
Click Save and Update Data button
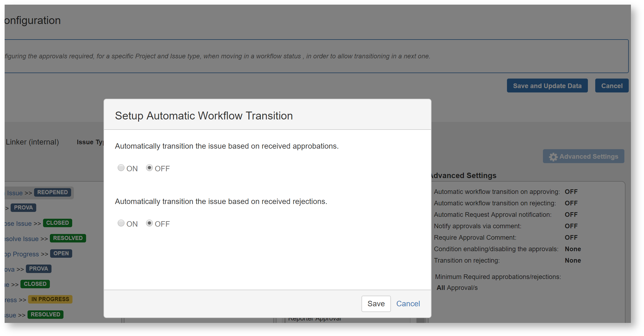[547, 86]
